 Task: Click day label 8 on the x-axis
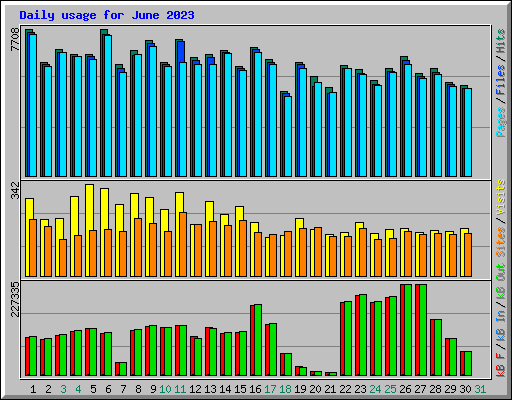[x=138, y=389]
